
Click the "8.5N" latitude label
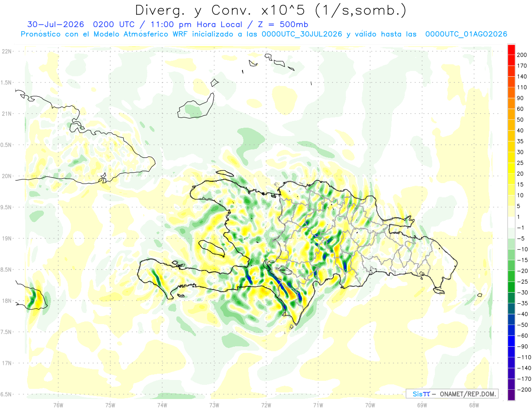click(x=6, y=270)
